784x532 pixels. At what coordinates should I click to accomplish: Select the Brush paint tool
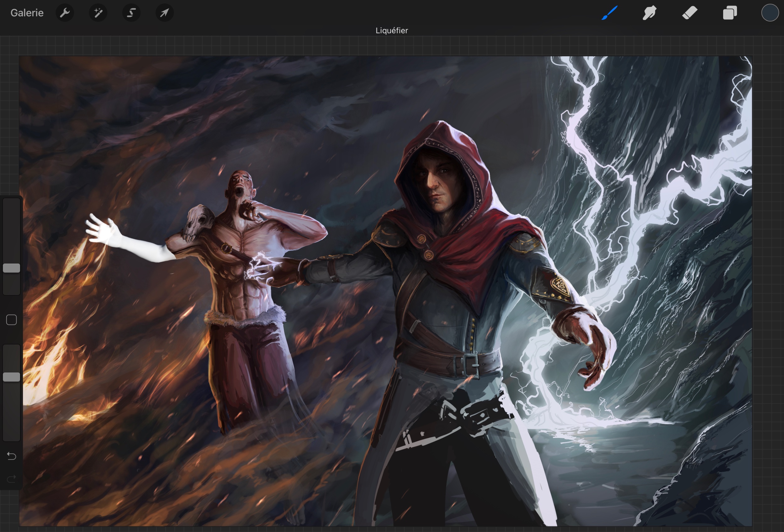coord(610,13)
